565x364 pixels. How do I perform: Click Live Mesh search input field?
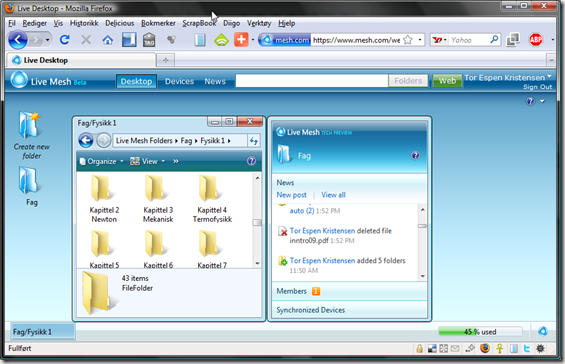pos(312,81)
